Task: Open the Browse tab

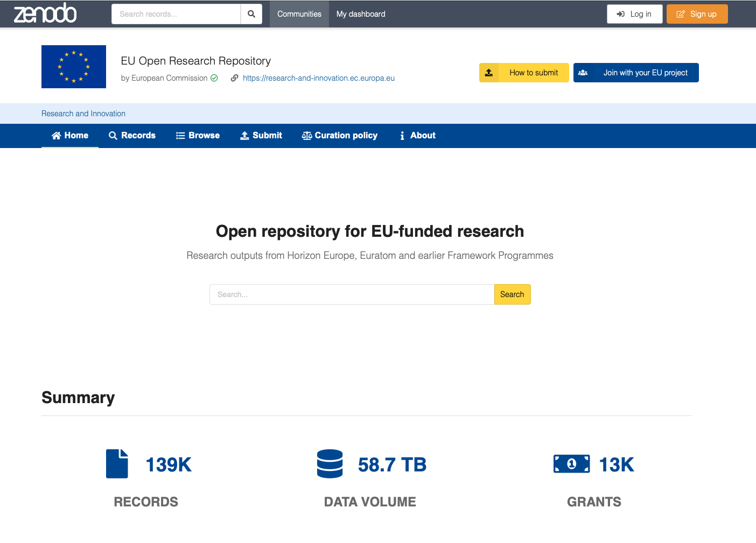Action: tap(198, 136)
